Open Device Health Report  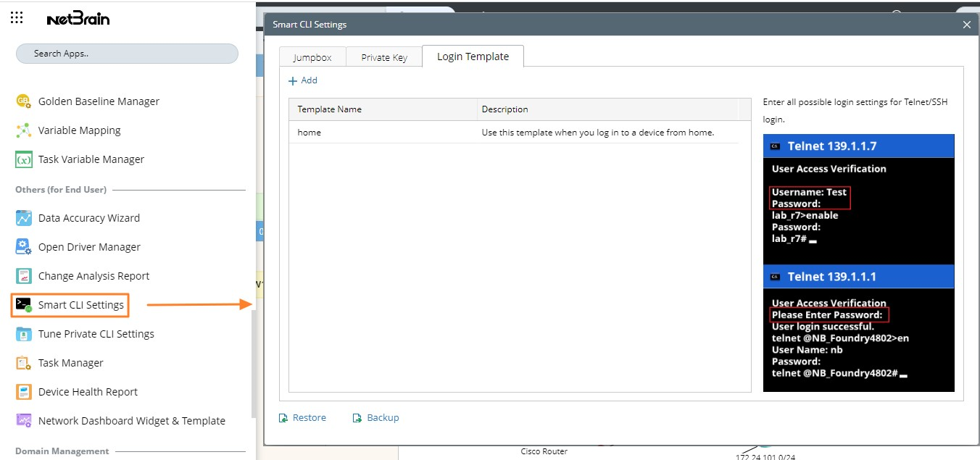click(88, 392)
